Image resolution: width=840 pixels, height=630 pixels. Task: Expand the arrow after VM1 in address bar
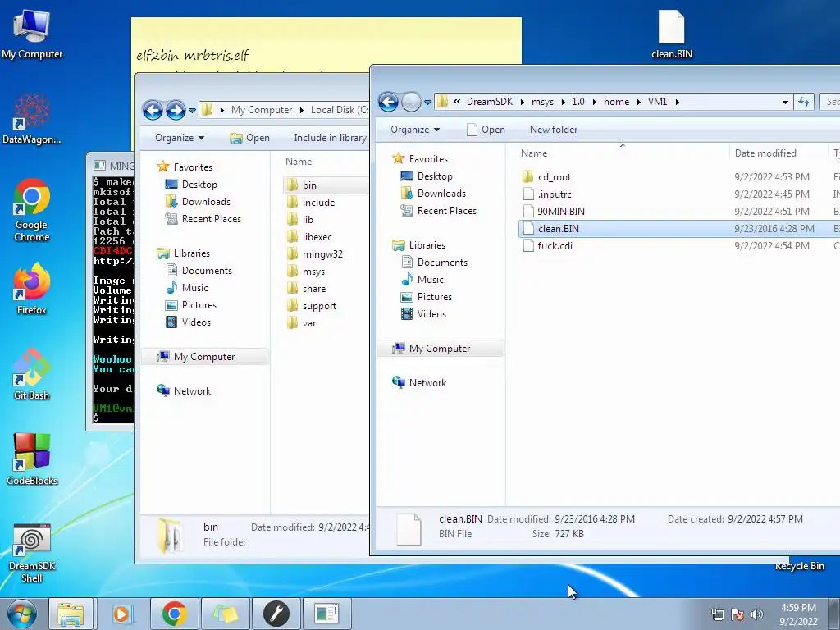[677, 102]
